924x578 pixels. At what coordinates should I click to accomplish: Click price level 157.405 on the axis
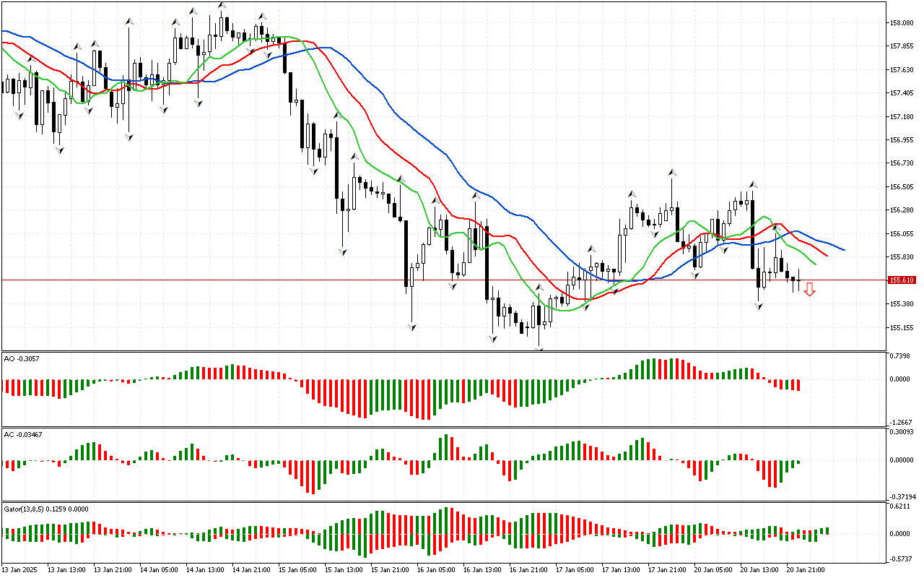(902, 93)
